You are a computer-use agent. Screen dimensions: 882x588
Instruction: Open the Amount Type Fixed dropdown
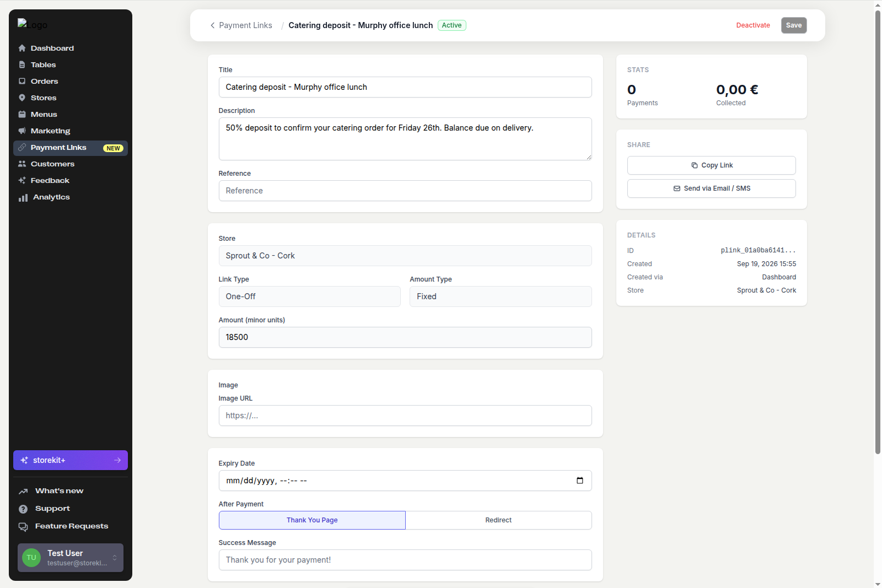pyautogui.click(x=501, y=296)
